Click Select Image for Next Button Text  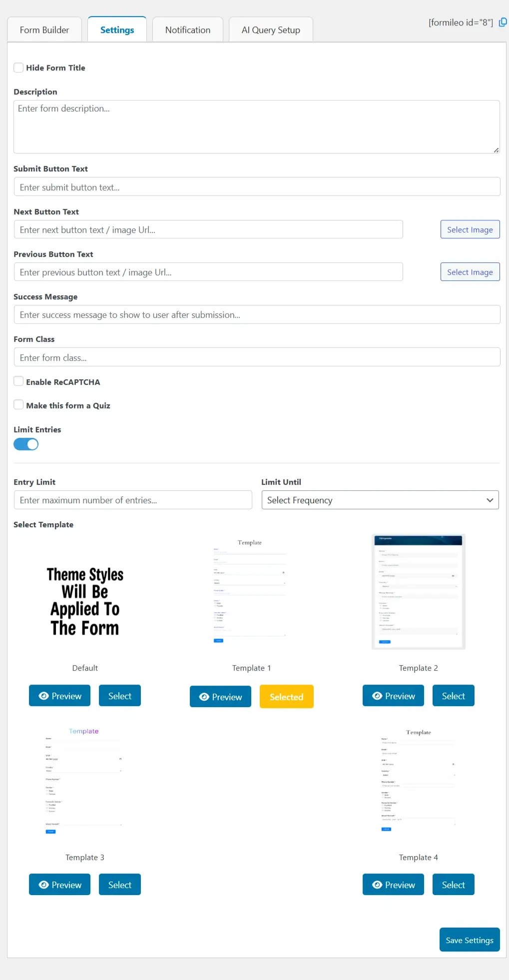pos(470,229)
